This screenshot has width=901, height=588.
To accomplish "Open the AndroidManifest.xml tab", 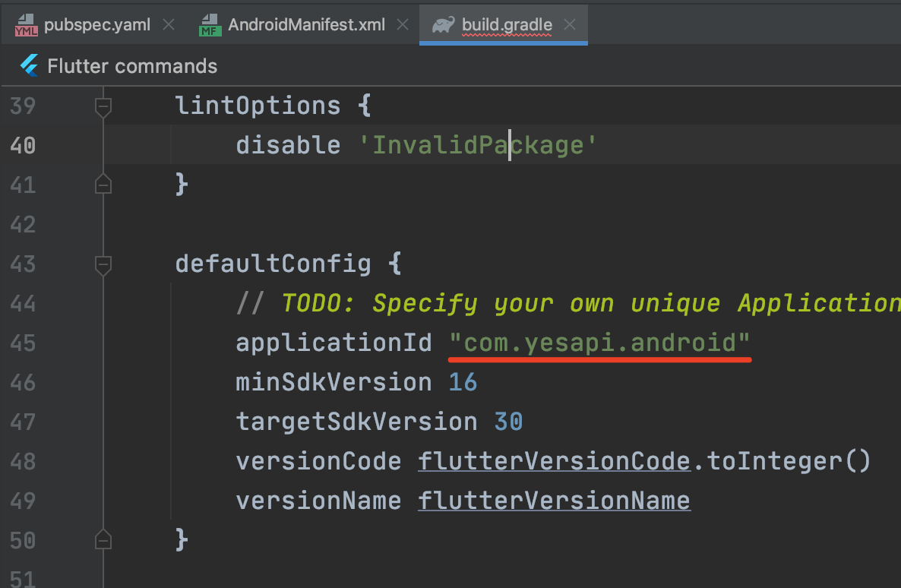I will tap(306, 24).
